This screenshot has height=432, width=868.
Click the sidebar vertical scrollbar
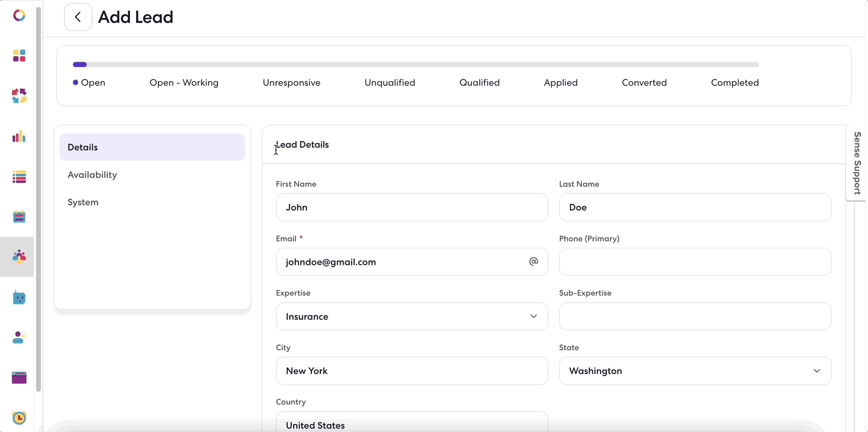(38, 199)
